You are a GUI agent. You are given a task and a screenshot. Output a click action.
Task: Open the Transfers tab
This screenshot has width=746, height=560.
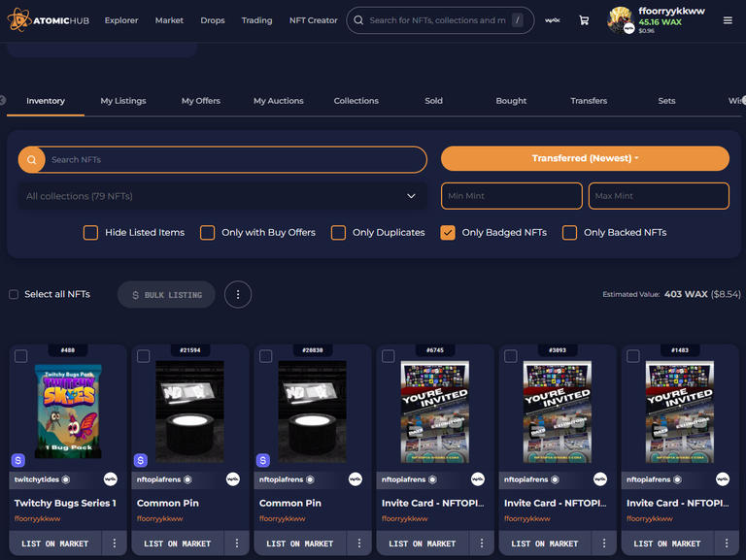(589, 101)
